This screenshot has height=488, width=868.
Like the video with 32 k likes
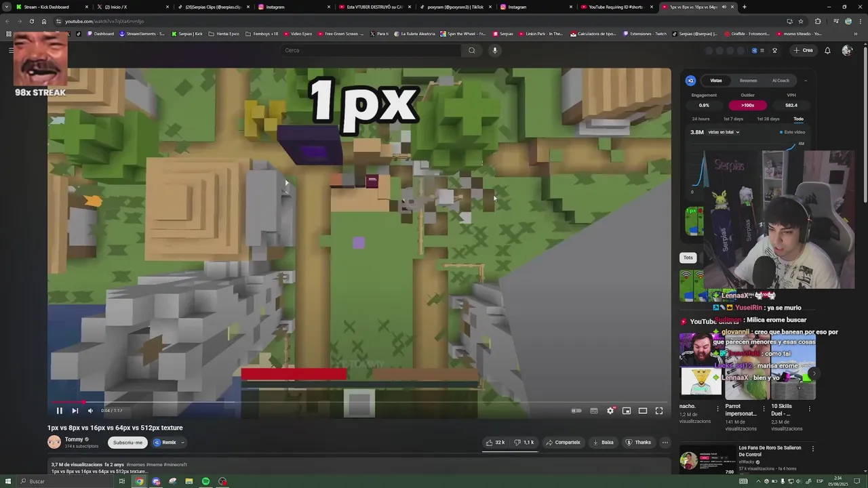[x=495, y=443]
